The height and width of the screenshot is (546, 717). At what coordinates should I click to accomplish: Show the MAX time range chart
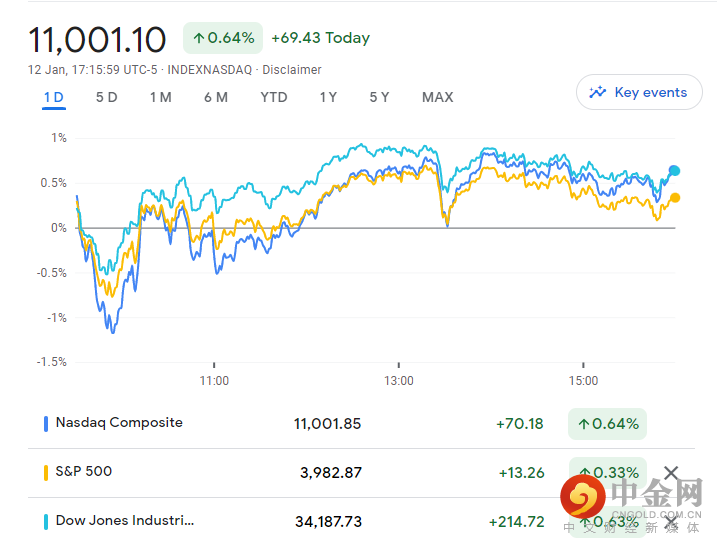[437, 97]
